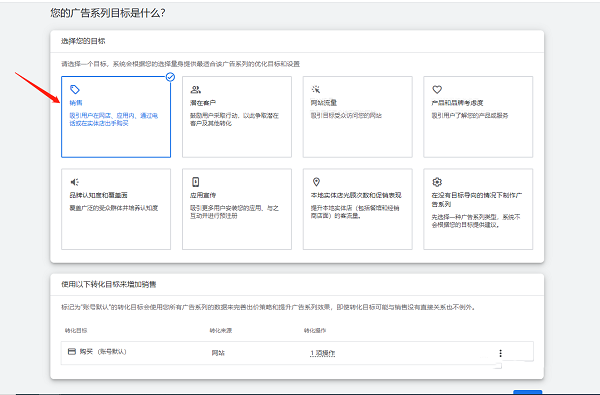
Task: Select the Leads (潜在客户) people icon
Action: (196, 90)
